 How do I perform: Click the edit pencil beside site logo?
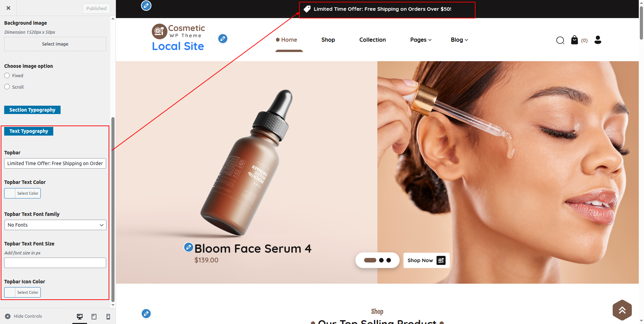(x=223, y=39)
